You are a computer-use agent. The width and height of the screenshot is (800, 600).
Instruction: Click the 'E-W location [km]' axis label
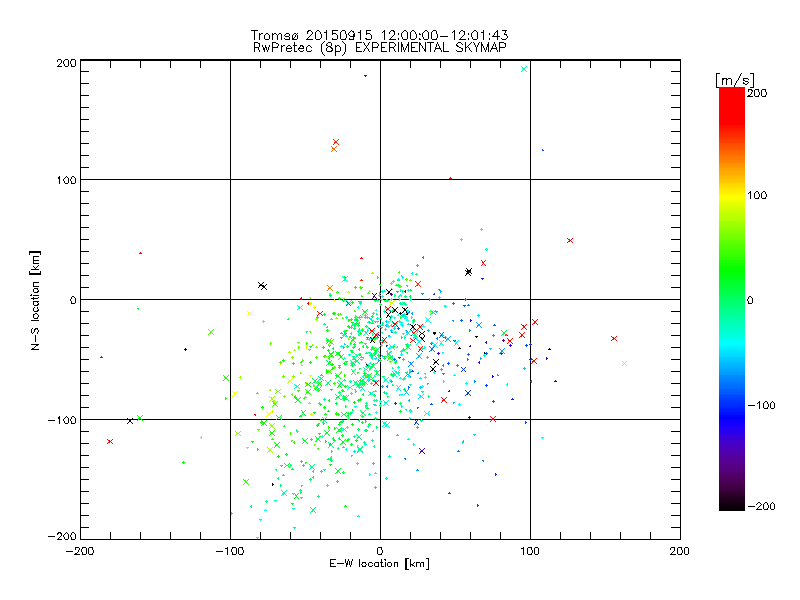(379, 563)
